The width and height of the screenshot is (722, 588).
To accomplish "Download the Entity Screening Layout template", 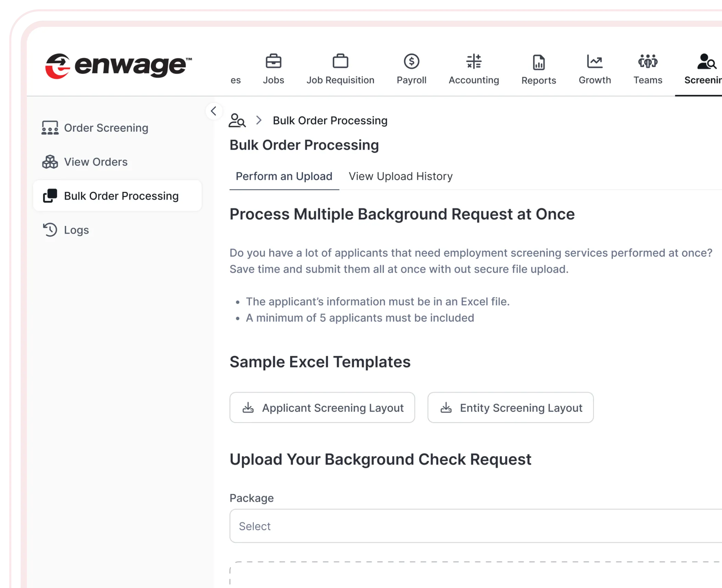I will point(510,408).
